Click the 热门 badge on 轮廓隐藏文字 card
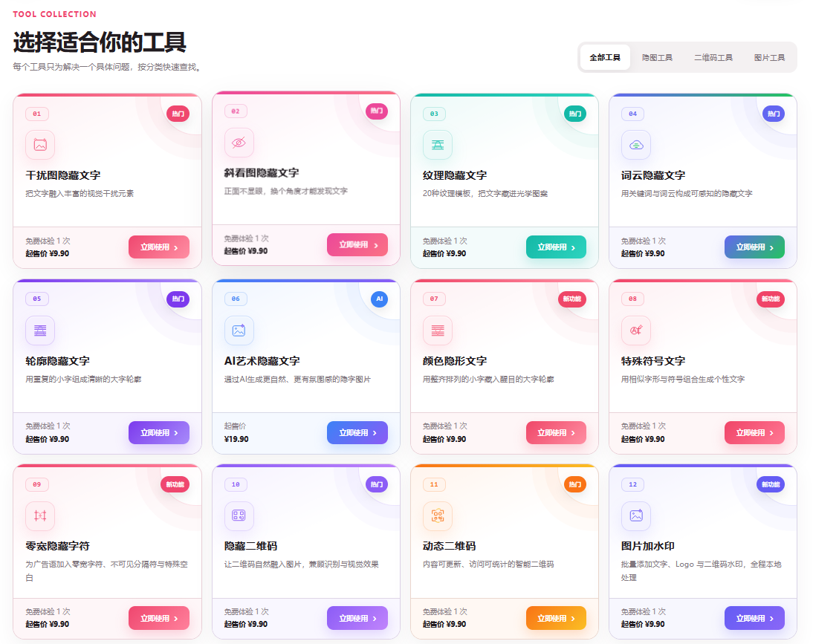Image resolution: width=813 pixels, height=644 pixels. (178, 299)
